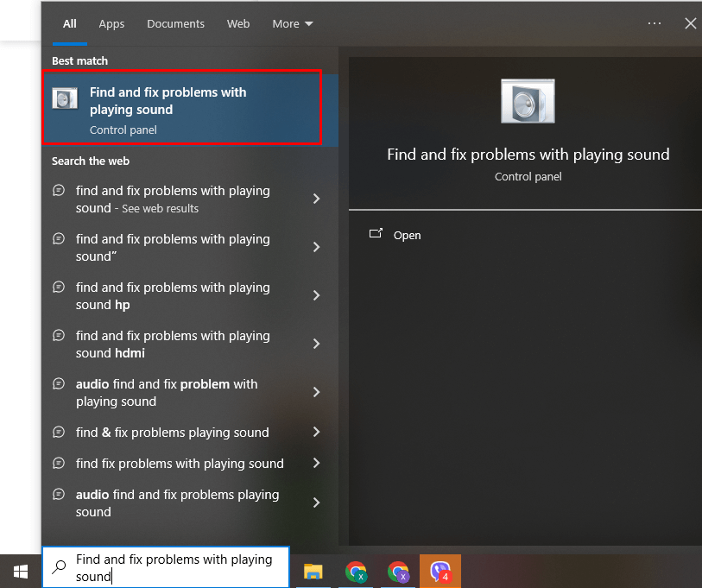The height and width of the screenshot is (588, 702).
Task: Open Viber from the taskbar
Action: point(440,572)
